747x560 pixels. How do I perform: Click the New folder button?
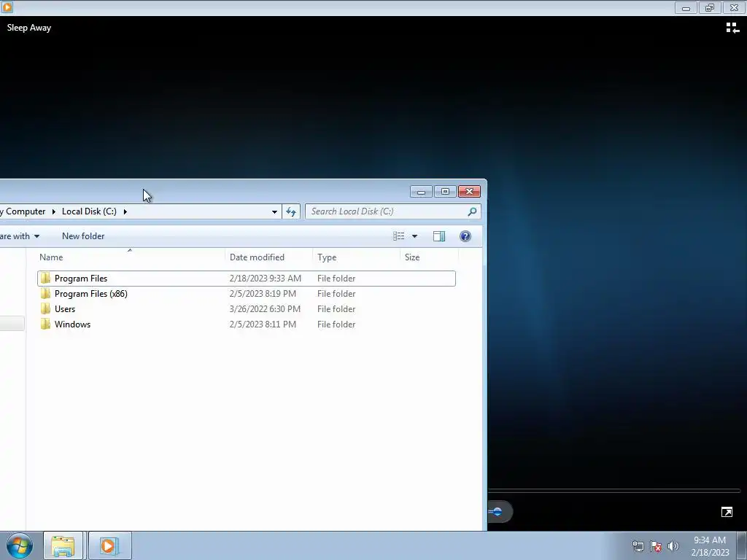click(83, 236)
